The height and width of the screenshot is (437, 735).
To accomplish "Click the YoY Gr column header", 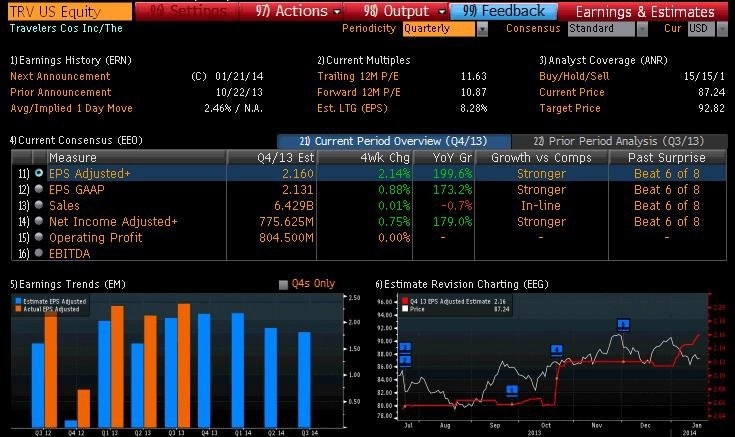I will coord(444,158).
